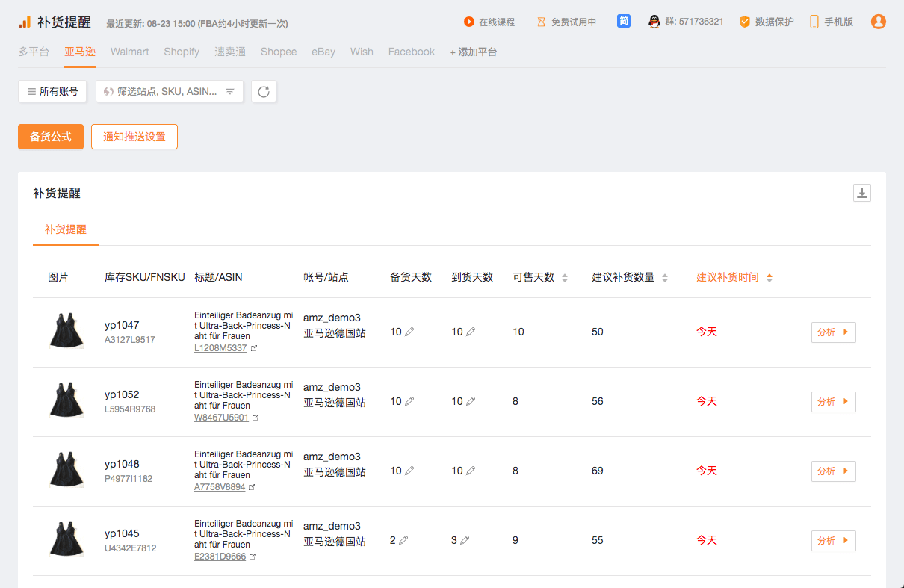The height and width of the screenshot is (588, 904).
Task: Download the restock reminder table
Action: [x=861, y=193]
